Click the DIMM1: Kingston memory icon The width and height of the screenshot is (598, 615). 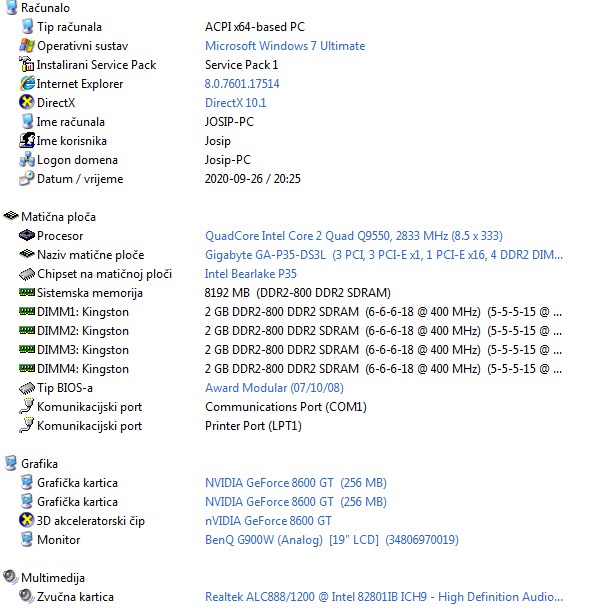pyautogui.click(x=27, y=311)
